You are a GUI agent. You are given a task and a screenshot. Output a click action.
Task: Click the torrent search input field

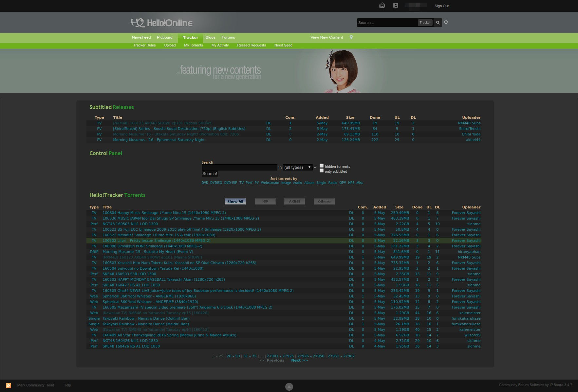(239, 167)
